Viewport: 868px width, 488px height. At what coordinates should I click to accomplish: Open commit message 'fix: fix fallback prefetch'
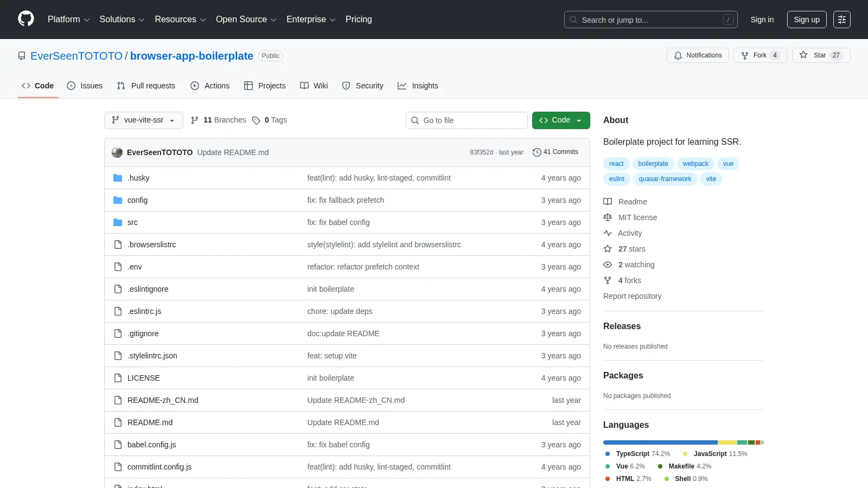click(346, 200)
